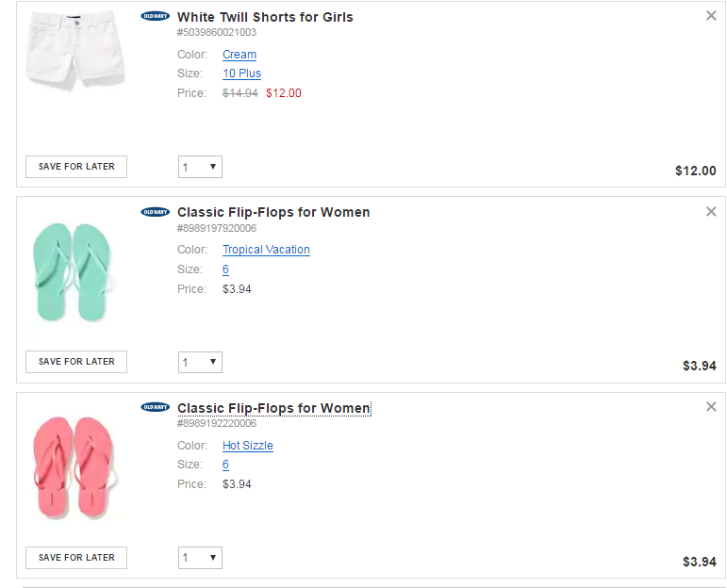Screen dimensions: 727x588
Task: View the pink flip-flops product thumbnail
Action: (74, 467)
